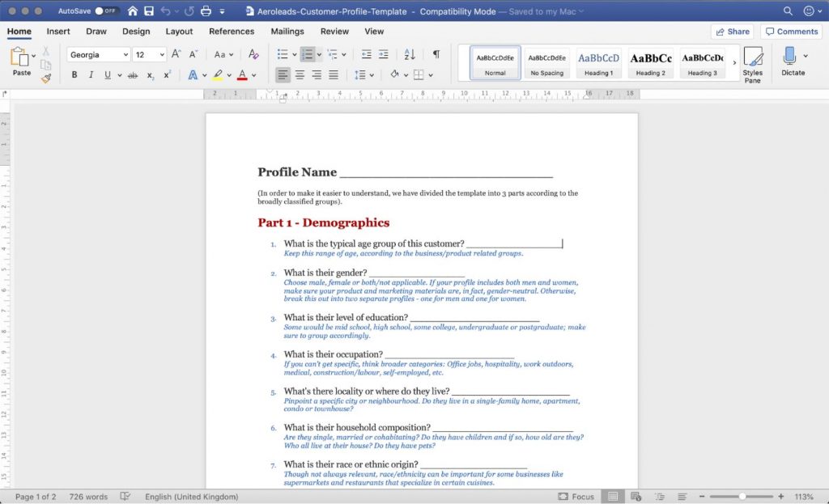Apply italic formatting

pos(91,74)
